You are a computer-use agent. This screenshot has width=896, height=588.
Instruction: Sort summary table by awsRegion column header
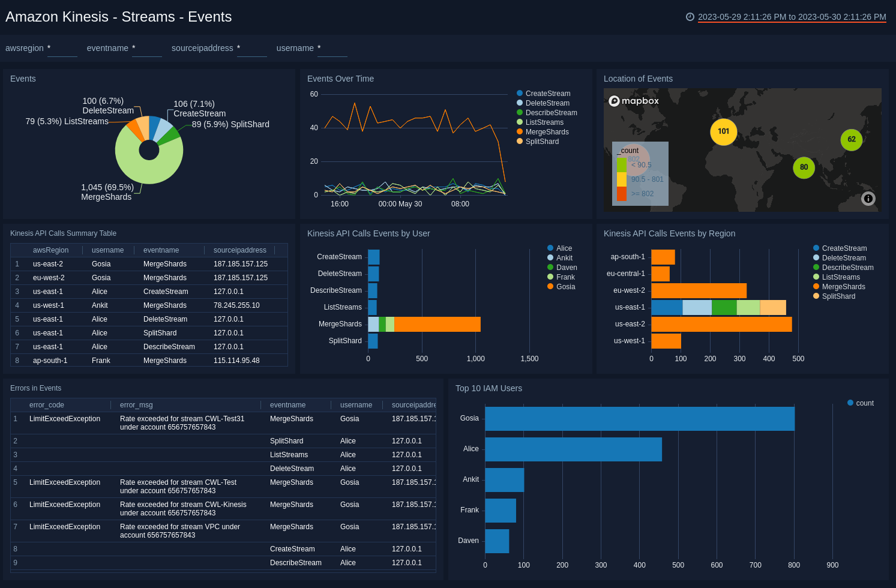(50, 250)
